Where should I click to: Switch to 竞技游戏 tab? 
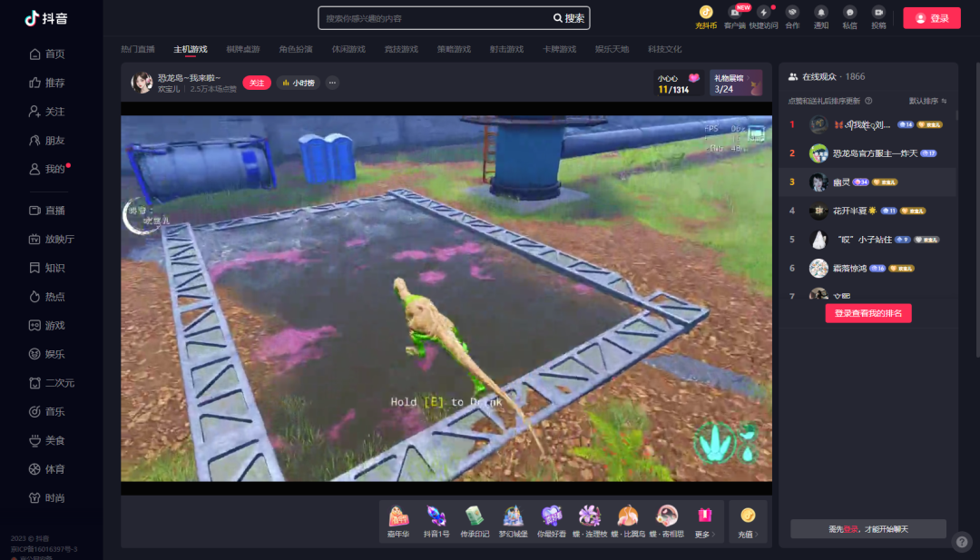pyautogui.click(x=401, y=49)
